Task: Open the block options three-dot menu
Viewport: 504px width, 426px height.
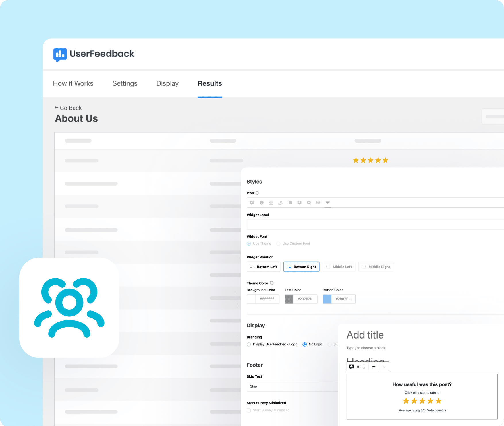Action: click(x=384, y=367)
